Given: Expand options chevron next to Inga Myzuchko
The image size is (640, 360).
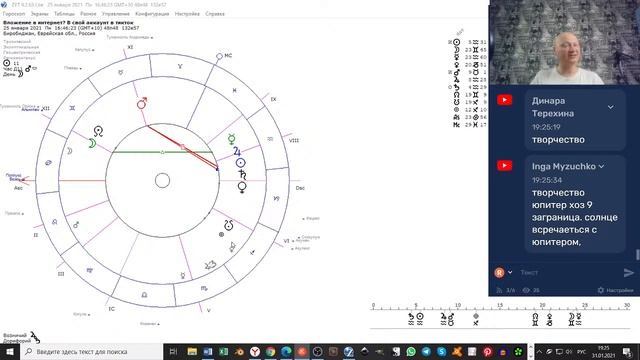Looking at the screenshot, I should tap(601, 167).
